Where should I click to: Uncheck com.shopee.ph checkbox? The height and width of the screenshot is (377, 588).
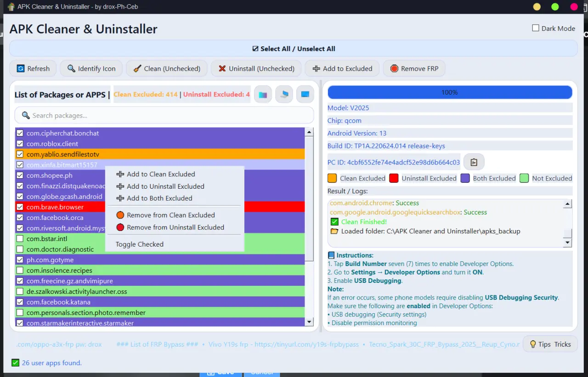pos(20,175)
